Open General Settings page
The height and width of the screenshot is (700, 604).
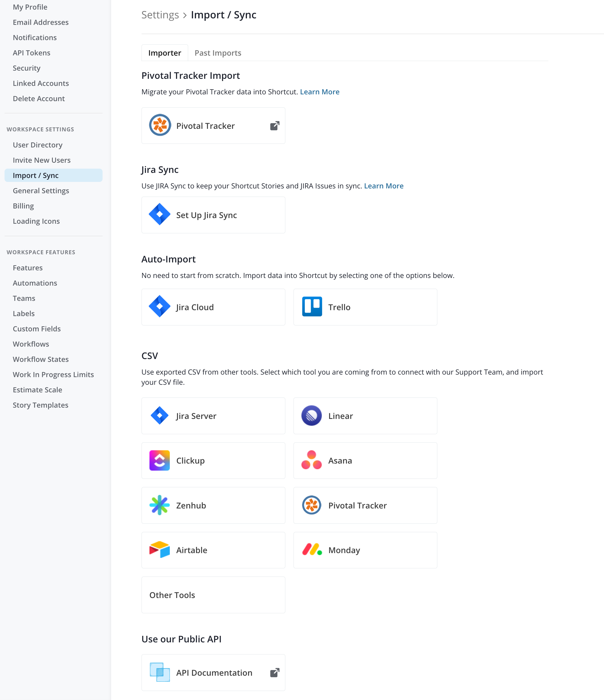point(41,191)
